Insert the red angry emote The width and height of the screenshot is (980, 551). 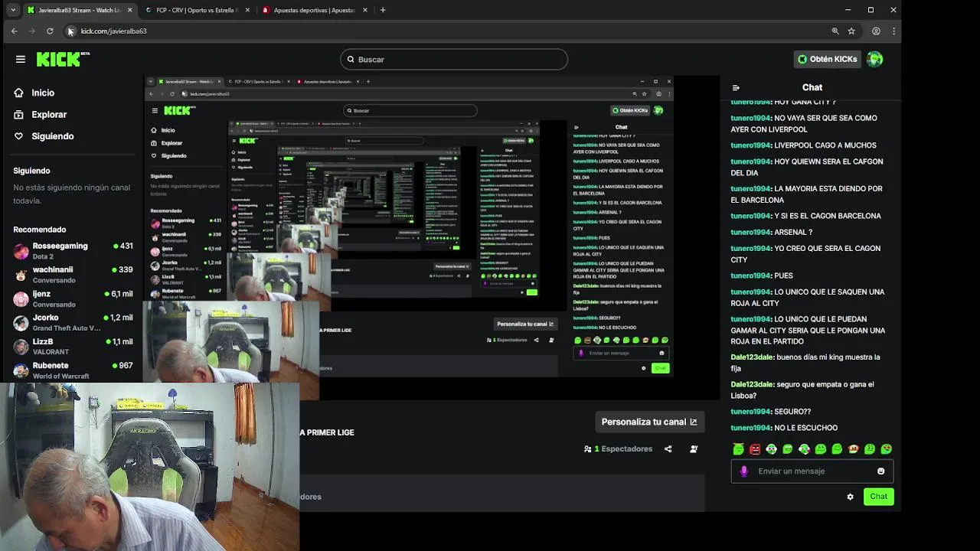pyautogui.click(x=755, y=449)
